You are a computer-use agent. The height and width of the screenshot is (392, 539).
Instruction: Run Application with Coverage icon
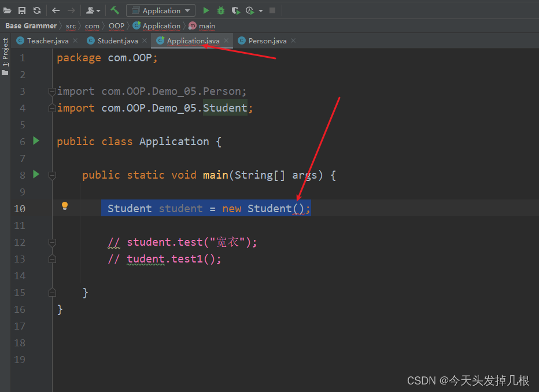(x=236, y=9)
